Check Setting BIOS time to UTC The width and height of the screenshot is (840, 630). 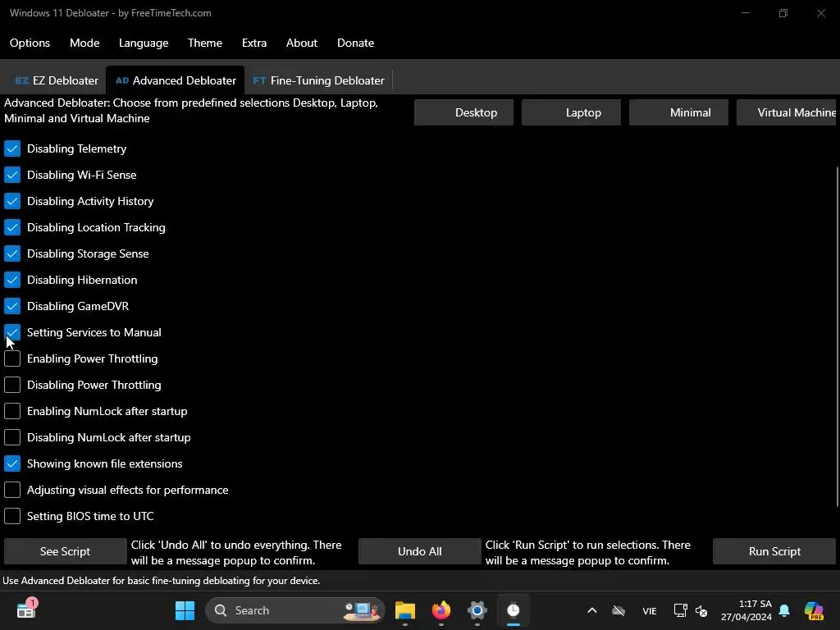point(12,516)
